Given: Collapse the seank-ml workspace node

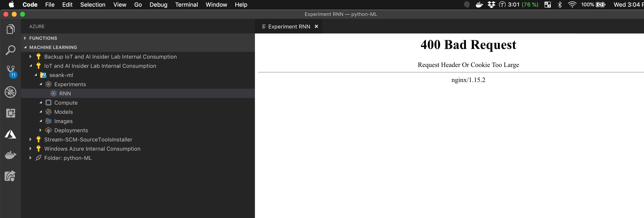Looking at the screenshot, I should 36,75.
